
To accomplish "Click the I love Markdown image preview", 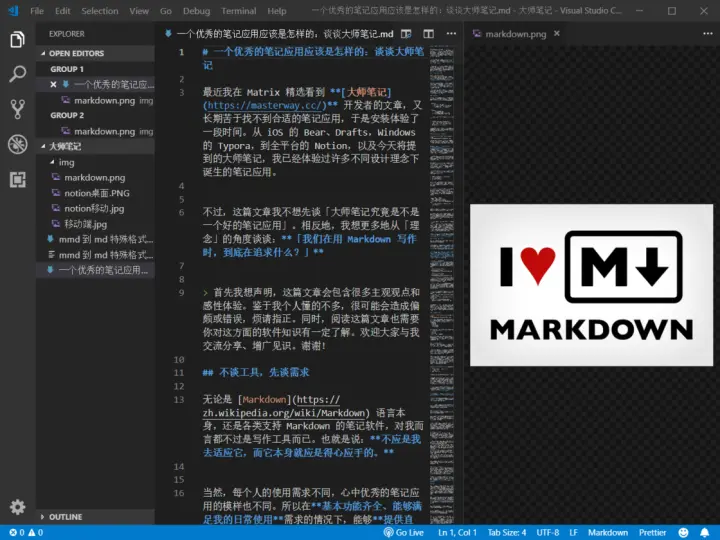I will pyautogui.click(x=591, y=285).
